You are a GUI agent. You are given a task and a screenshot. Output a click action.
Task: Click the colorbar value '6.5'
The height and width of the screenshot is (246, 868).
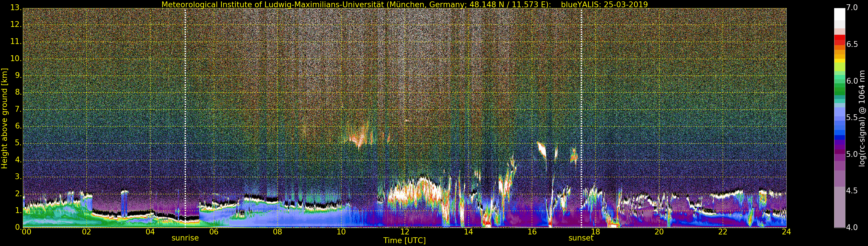(x=852, y=44)
